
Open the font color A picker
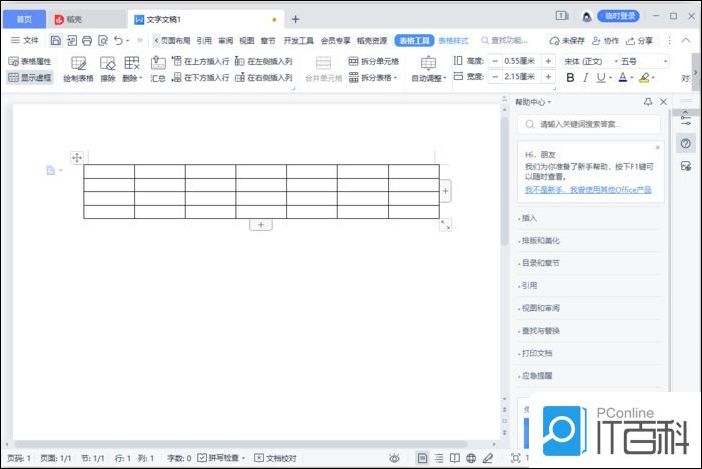click(623, 77)
